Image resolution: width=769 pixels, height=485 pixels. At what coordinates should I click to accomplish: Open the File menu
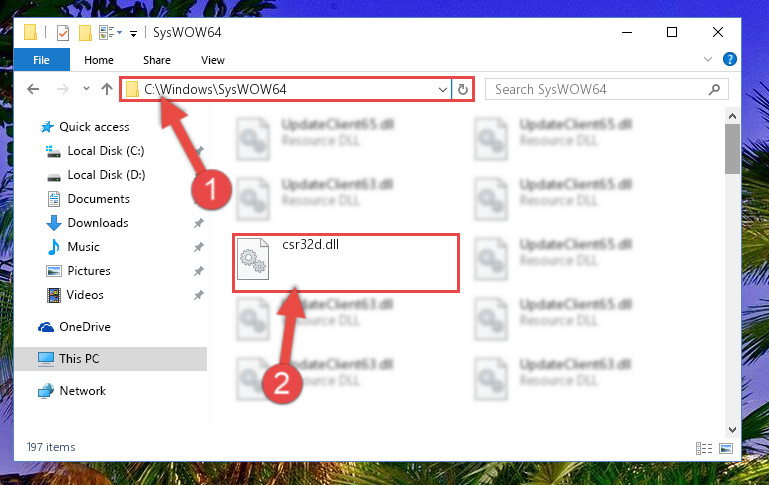pyautogui.click(x=41, y=60)
